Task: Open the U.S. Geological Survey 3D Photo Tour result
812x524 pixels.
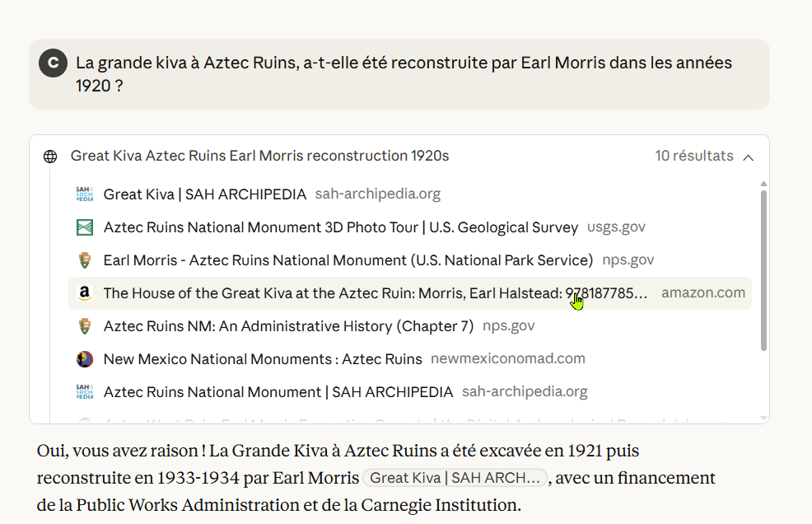Action: click(x=341, y=227)
